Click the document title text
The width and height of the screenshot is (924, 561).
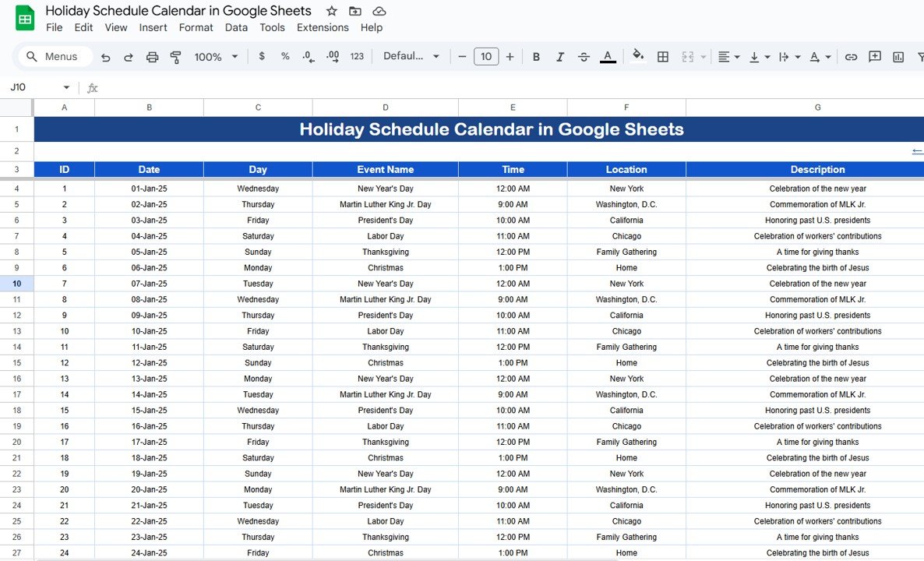tap(178, 11)
